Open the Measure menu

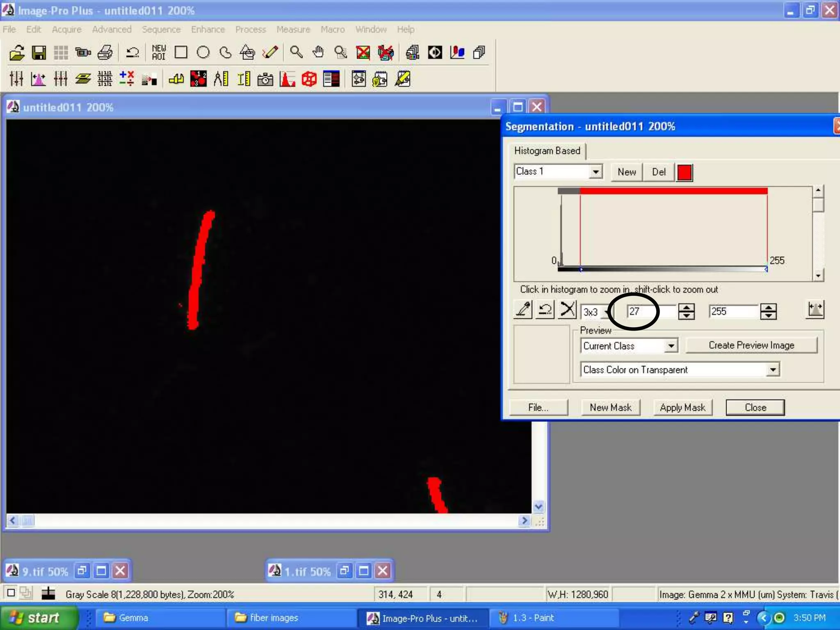tap(293, 30)
